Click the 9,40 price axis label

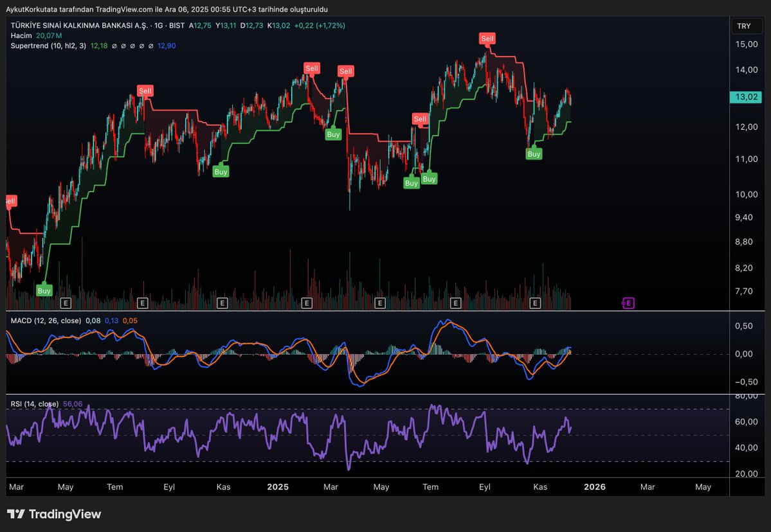point(744,218)
